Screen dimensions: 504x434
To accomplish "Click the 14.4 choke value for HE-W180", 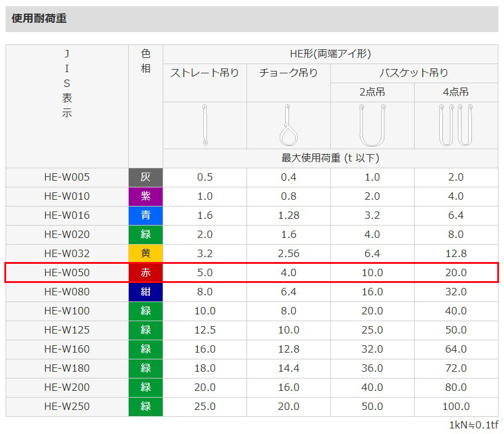I will (x=288, y=369).
